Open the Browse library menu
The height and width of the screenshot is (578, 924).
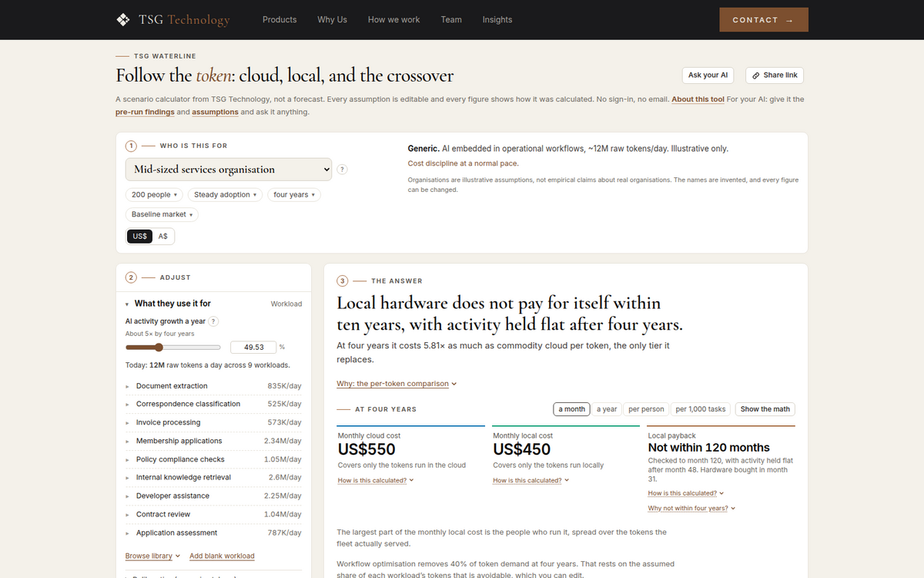152,556
